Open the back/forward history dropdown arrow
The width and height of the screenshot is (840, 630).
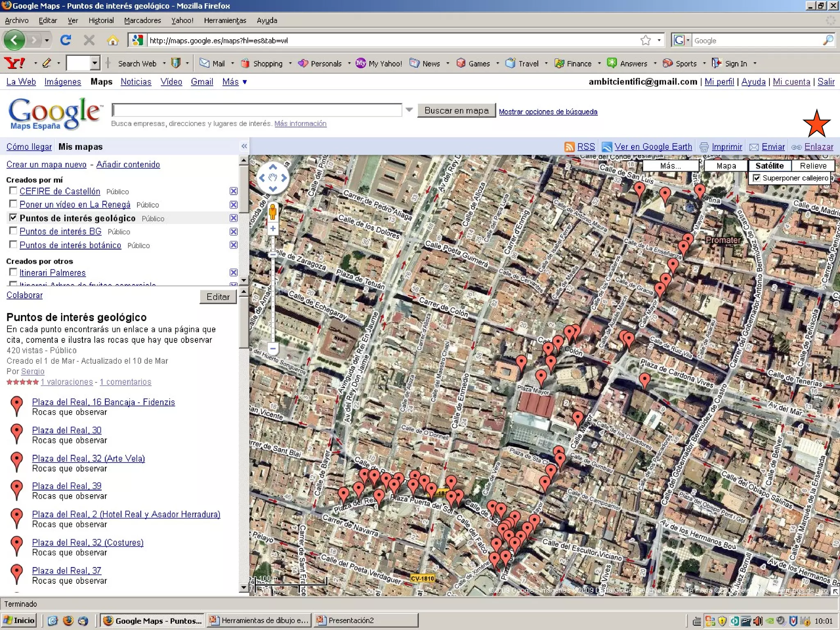(x=47, y=40)
